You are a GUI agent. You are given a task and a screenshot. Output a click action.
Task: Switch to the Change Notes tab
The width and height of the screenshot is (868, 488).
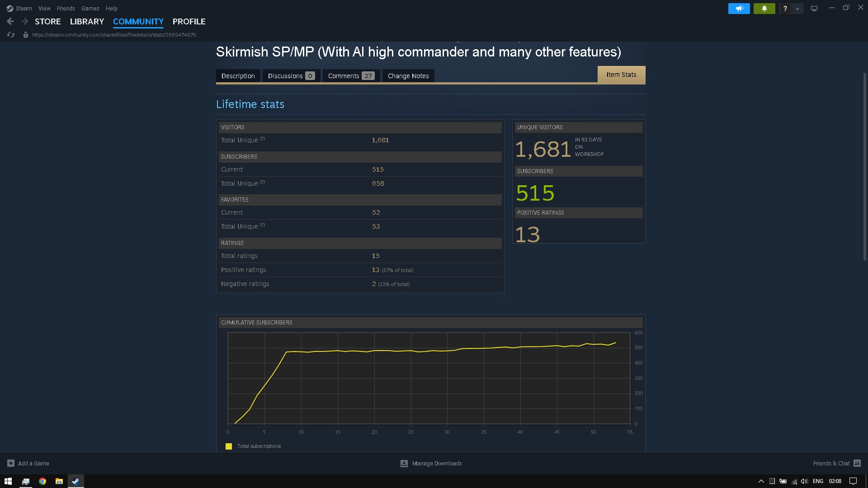coord(408,76)
